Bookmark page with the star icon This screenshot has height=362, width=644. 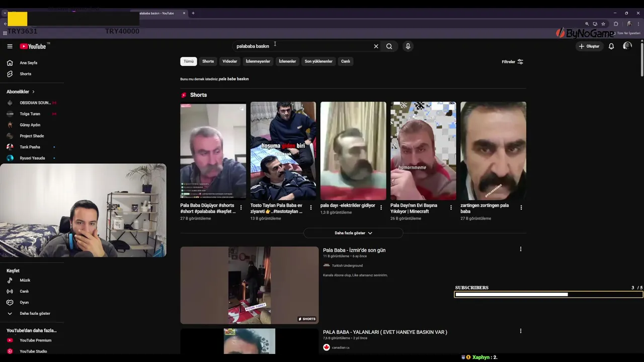[x=603, y=24]
